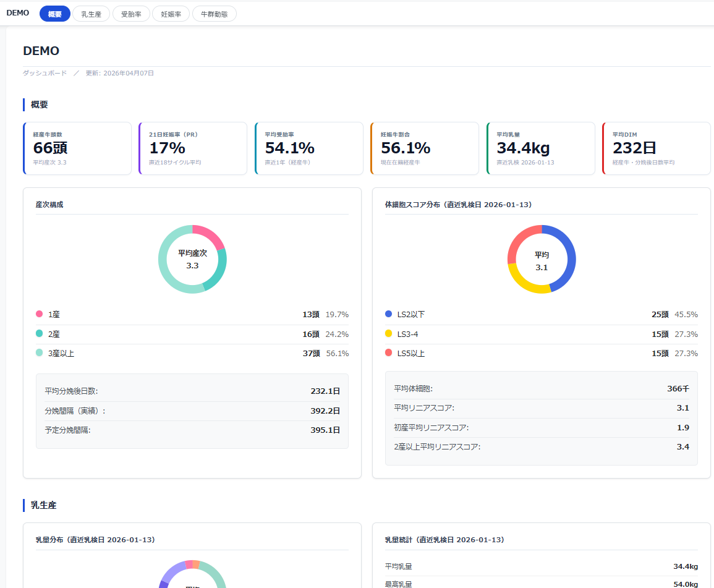Click the 産次構成 panel title
The width and height of the screenshot is (714, 588).
pyautogui.click(x=49, y=205)
